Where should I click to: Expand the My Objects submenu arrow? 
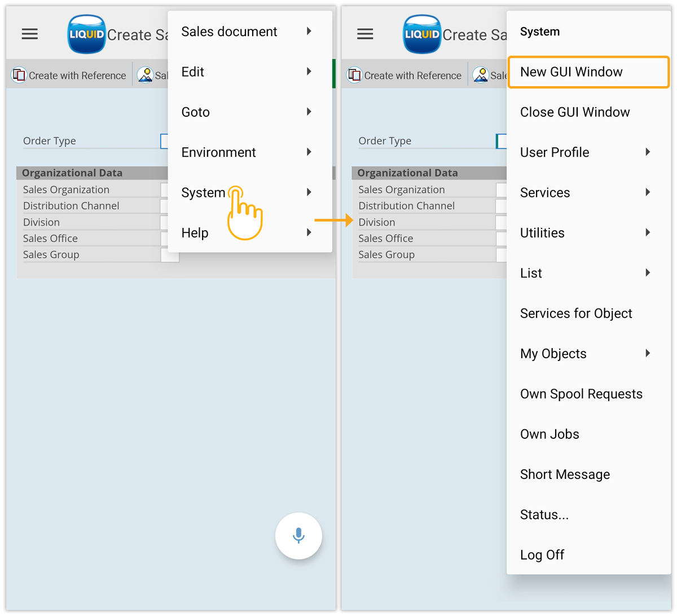tap(648, 353)
